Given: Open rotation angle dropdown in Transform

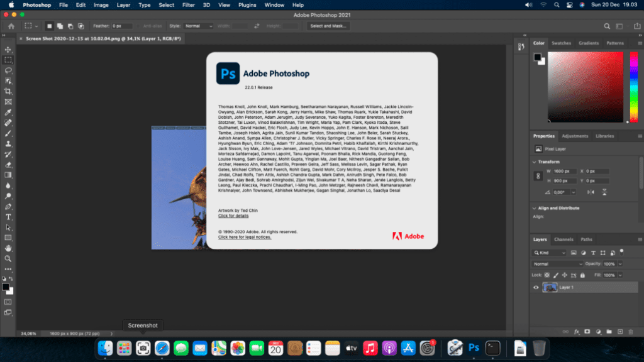Looking at the screenshot, I should 574,192.
